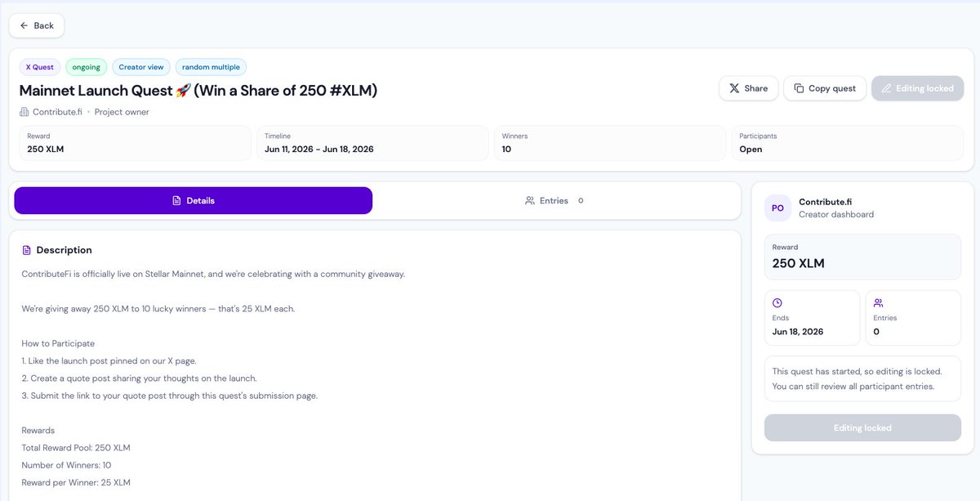Click the Ends Jun 18, 2026 card
Screen dimensions: 980x501
coord(812,318)
